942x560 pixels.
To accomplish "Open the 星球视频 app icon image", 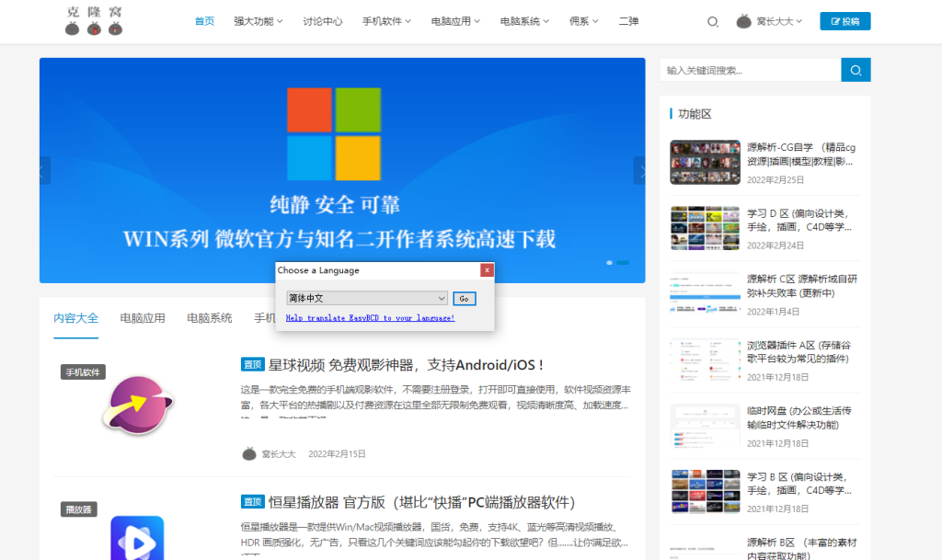I will coord(138,406).
